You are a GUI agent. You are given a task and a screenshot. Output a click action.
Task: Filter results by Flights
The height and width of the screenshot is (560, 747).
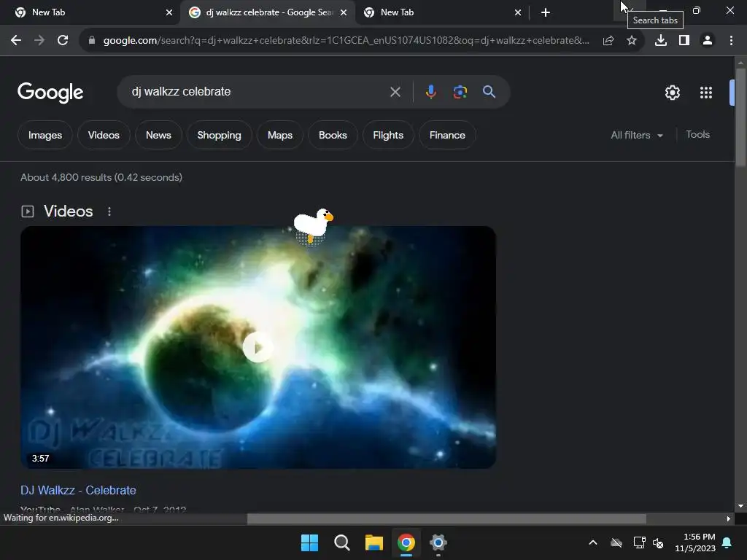tap(388, 135)
